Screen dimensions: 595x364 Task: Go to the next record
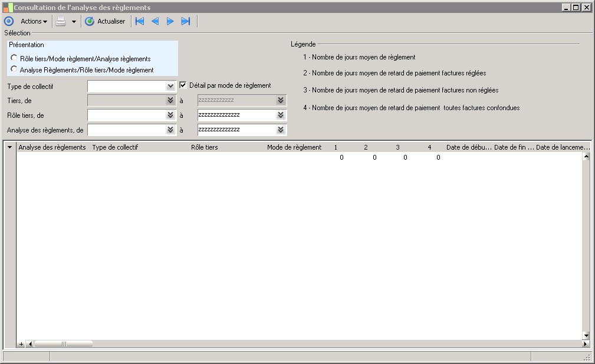[x=170, y=21]
